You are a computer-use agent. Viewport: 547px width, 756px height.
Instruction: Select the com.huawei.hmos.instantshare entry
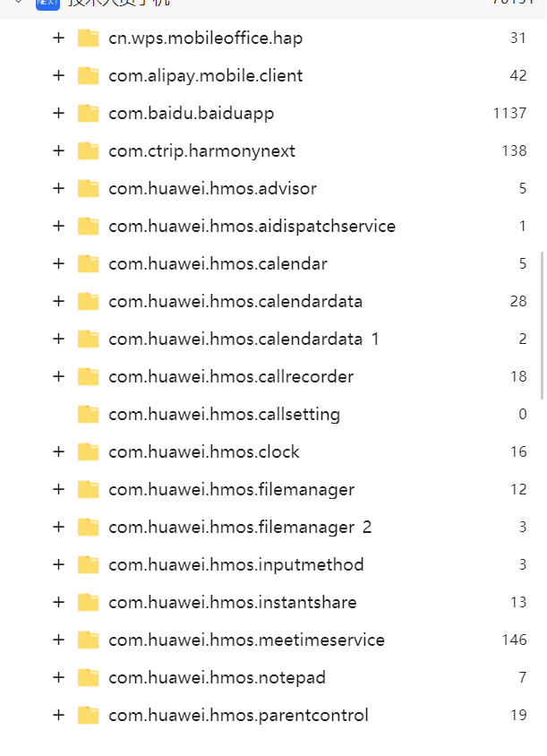(x=233, y=602)
